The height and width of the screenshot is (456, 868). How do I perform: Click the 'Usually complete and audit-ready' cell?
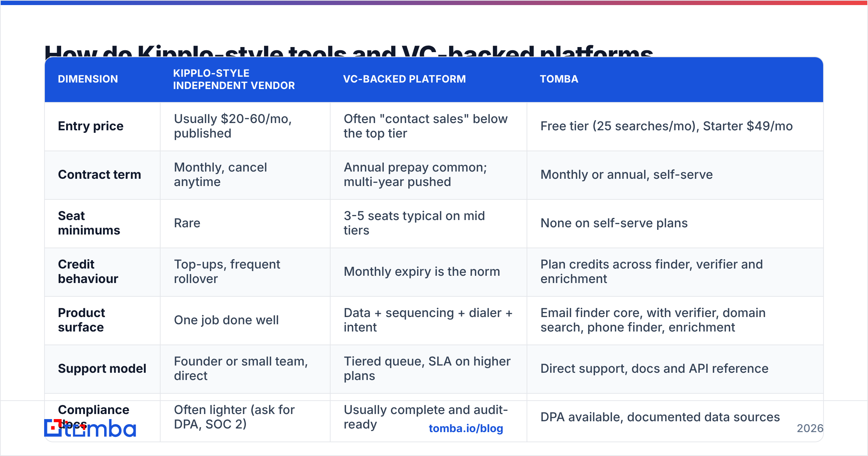pos(429,418)
